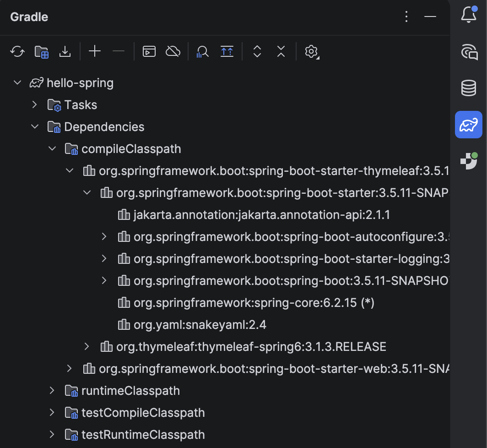Screen dimensions: 487x448
Task: Open Database tool window icon
Action: (x=469, y=88)
